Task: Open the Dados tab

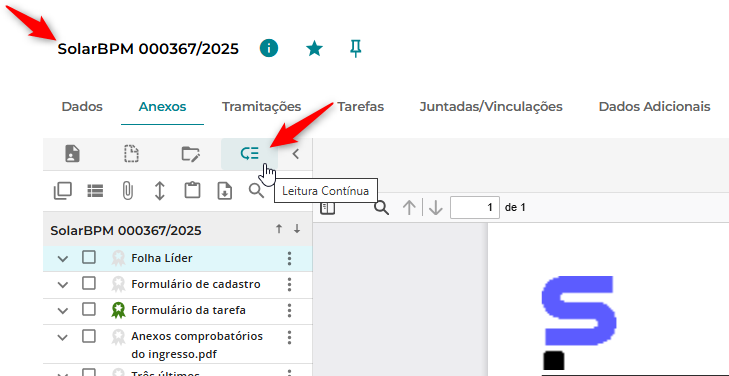Action: (x=82, y=106)
